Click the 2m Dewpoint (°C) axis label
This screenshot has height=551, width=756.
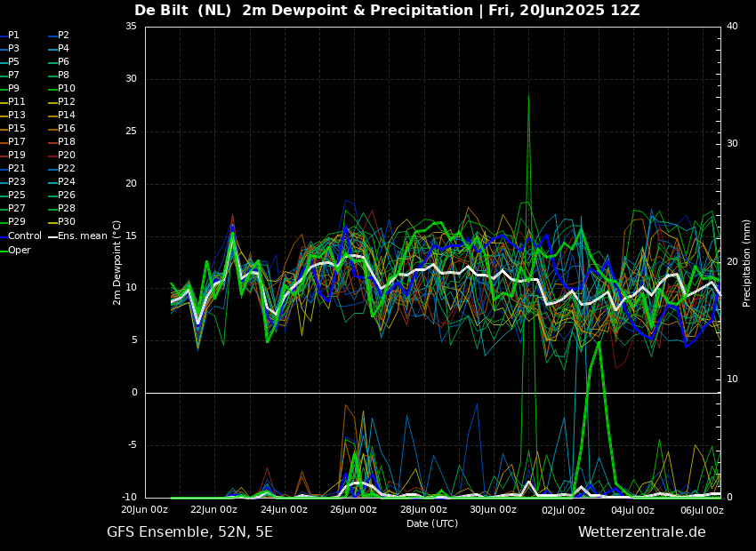click(117, 262)
